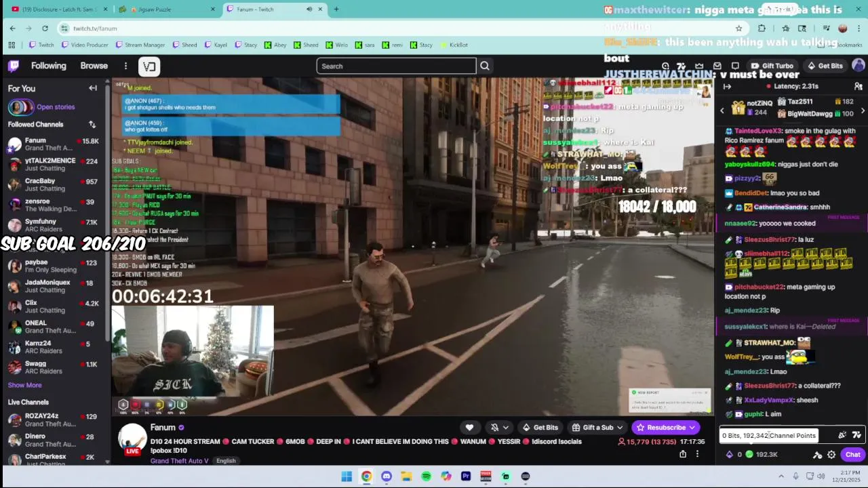This screenshot has width=868, height=488.
Task: Open the chat community users icon
Action: 859,87
